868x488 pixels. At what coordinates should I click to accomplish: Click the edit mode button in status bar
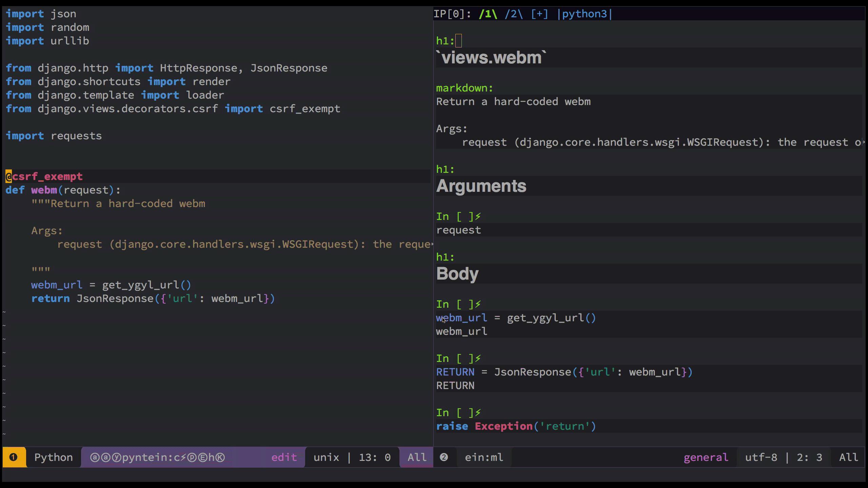tap(284, 457)
